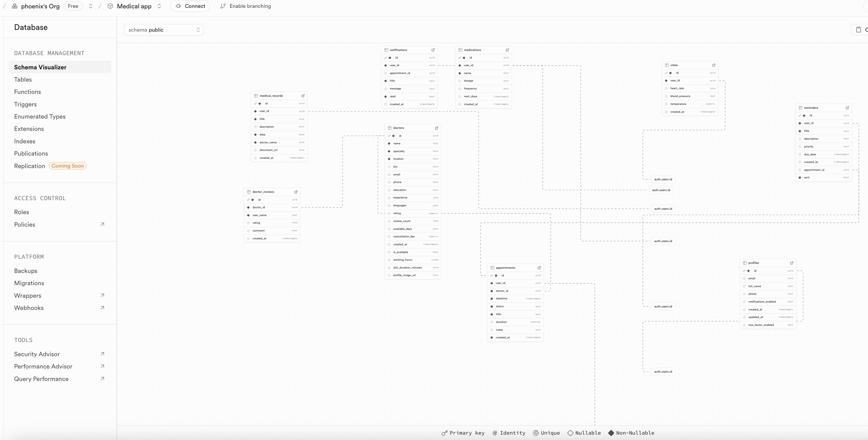
Task: Click the medical_records table open icon
Action: point(303,96)
